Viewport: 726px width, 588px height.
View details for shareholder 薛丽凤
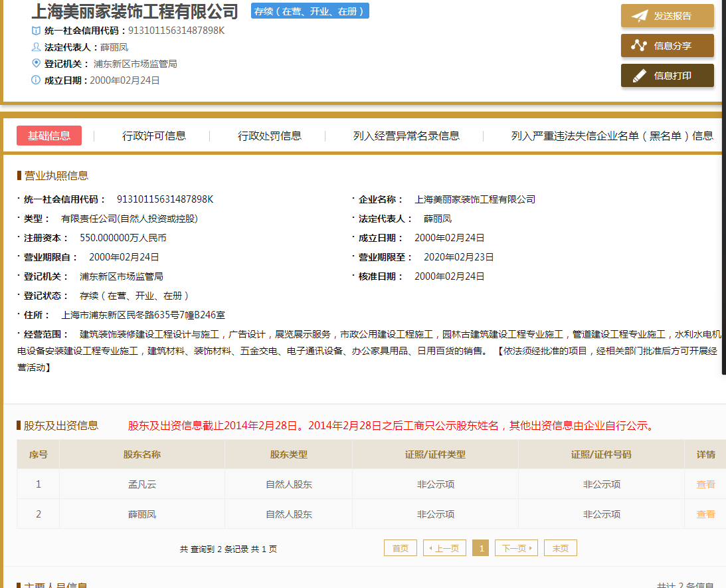tap(705, 514)
